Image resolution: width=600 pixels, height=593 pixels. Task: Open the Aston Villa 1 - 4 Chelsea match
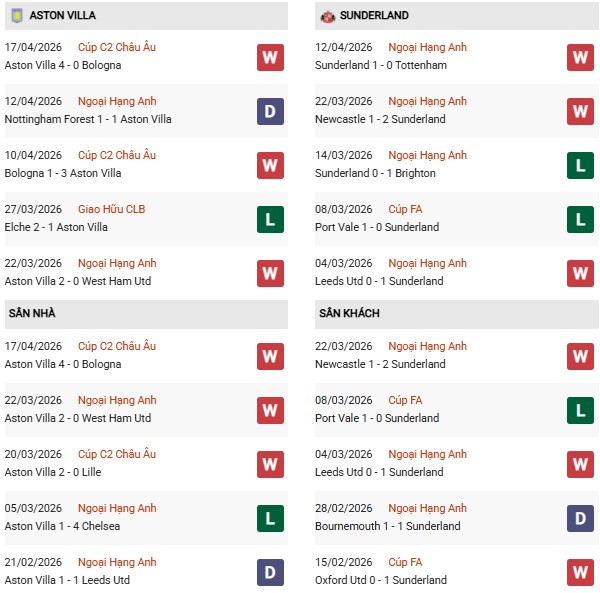[x=62, y=526]
